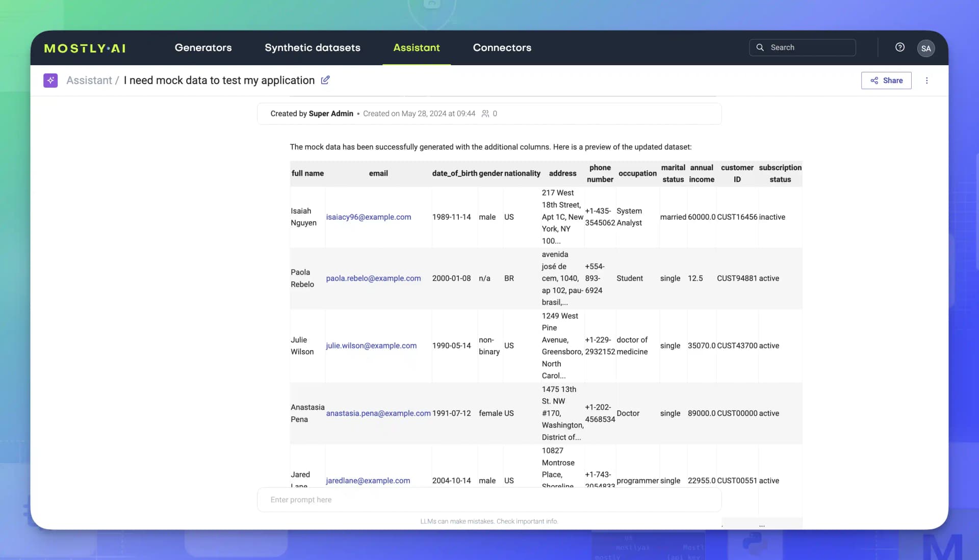This screenshot has height=560, width=979.
Task: Open isaiacy96@example.com email link
Action: (368, 217)
